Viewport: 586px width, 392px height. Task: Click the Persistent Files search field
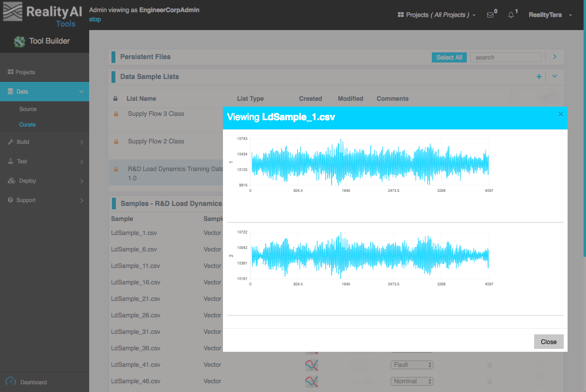(x=505, y=57)
